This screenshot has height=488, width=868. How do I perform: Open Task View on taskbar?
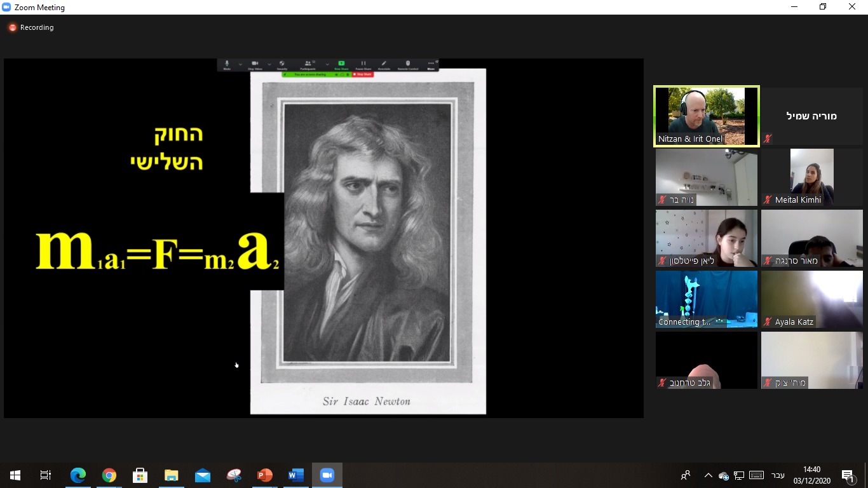click(x=46, y=475)
